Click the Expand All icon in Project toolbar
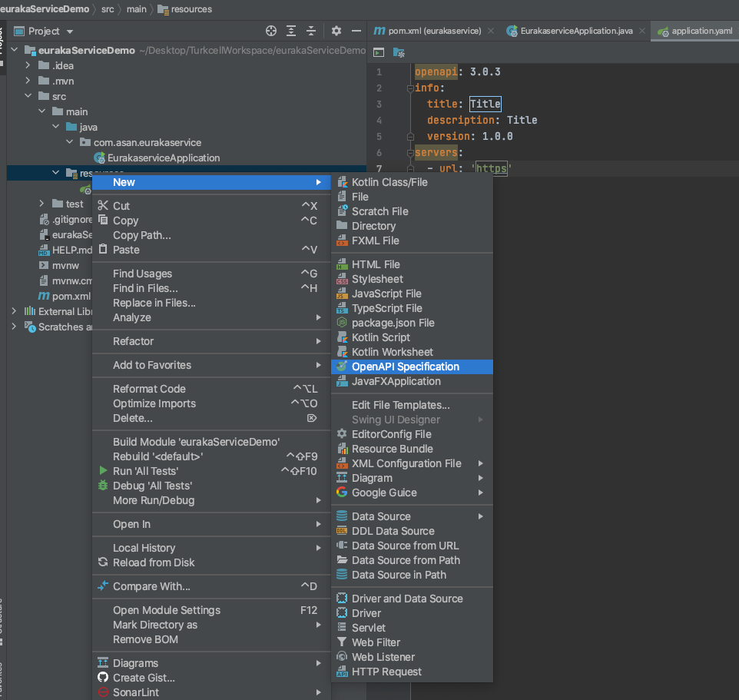This screenshot has height=700, width=739. click(x=290, y=29)
